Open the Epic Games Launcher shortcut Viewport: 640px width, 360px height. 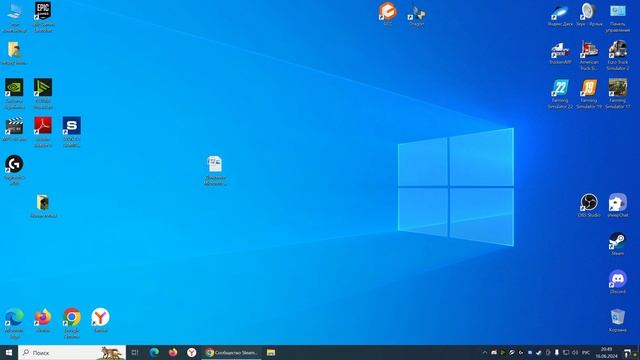tap(43, 17)
